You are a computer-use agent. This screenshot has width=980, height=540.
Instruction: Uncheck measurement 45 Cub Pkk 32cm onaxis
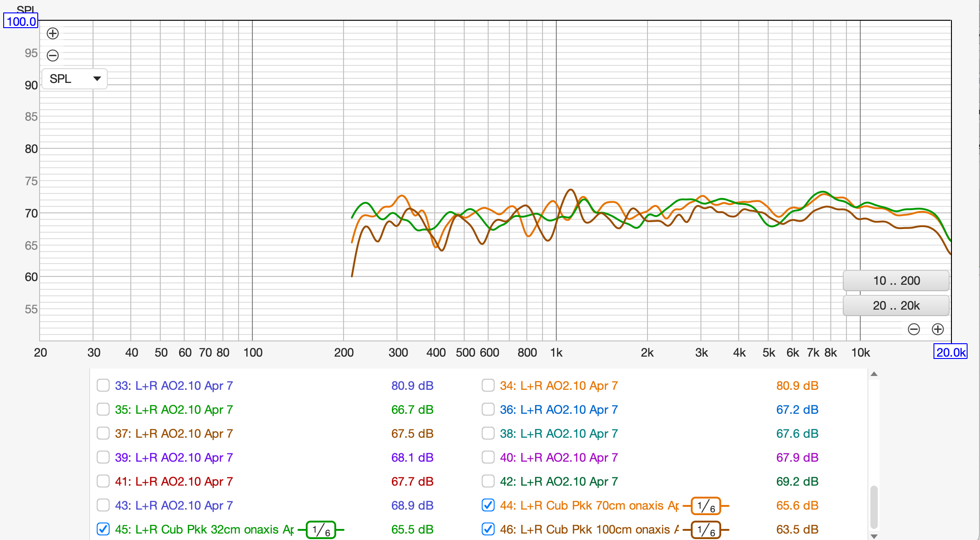point(103,529)
